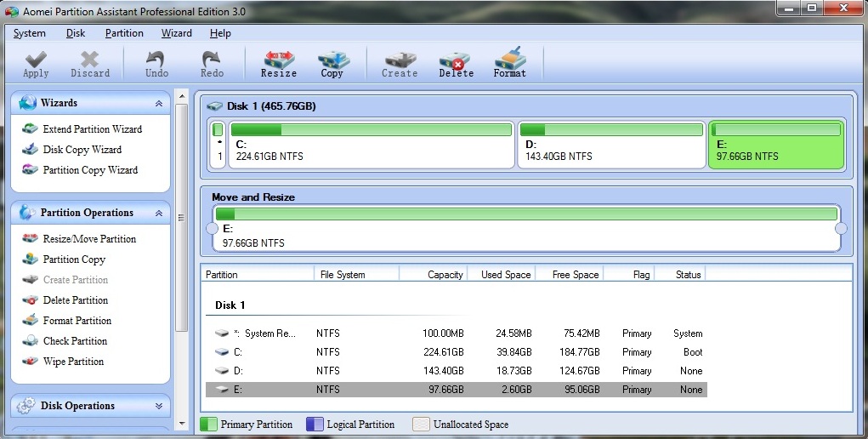Select the E: 97.66GB partition block
The height and width of the screenshot is (439, 868).
tap(776, 145)
